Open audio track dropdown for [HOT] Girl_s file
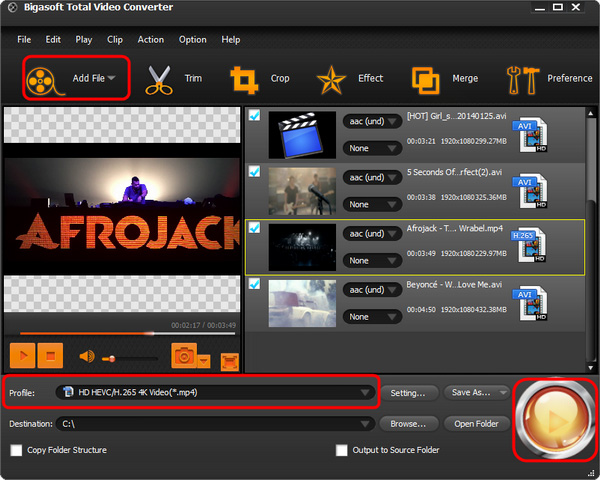The image size is (600, 480). click(x=372, y=121)
